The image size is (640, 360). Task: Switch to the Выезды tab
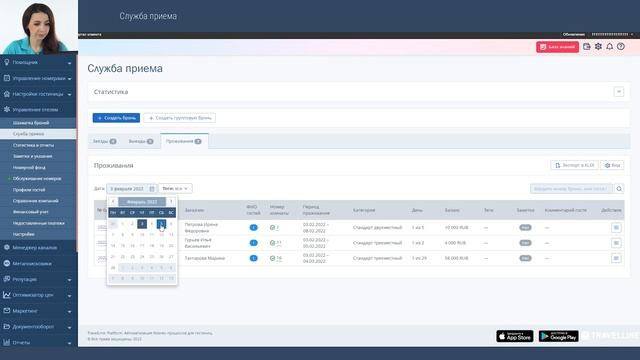(x=141, y=141)
